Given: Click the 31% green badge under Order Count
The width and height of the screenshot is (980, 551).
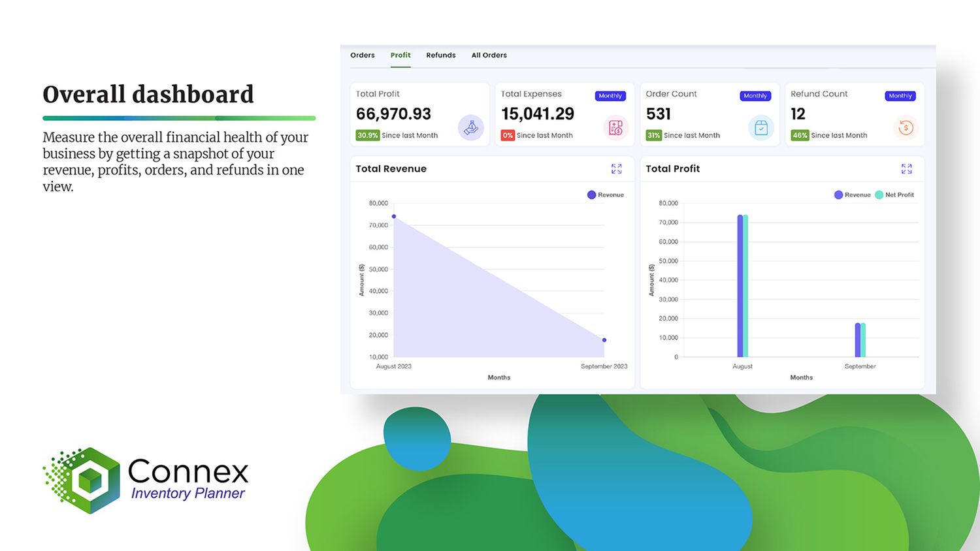Looking at the screenshot, I should 653,135.
